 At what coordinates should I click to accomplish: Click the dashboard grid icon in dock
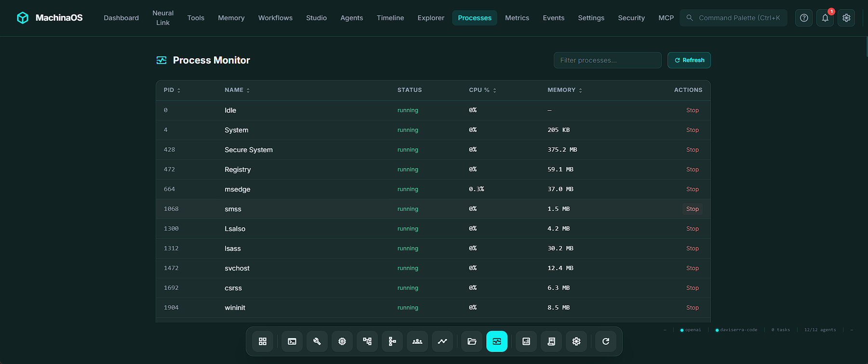263,341
